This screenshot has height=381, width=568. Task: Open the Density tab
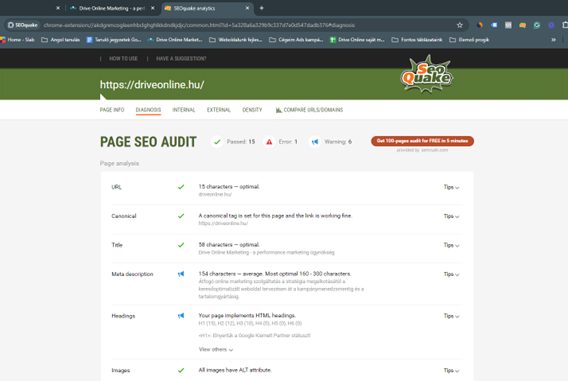(x=252, y=110)
